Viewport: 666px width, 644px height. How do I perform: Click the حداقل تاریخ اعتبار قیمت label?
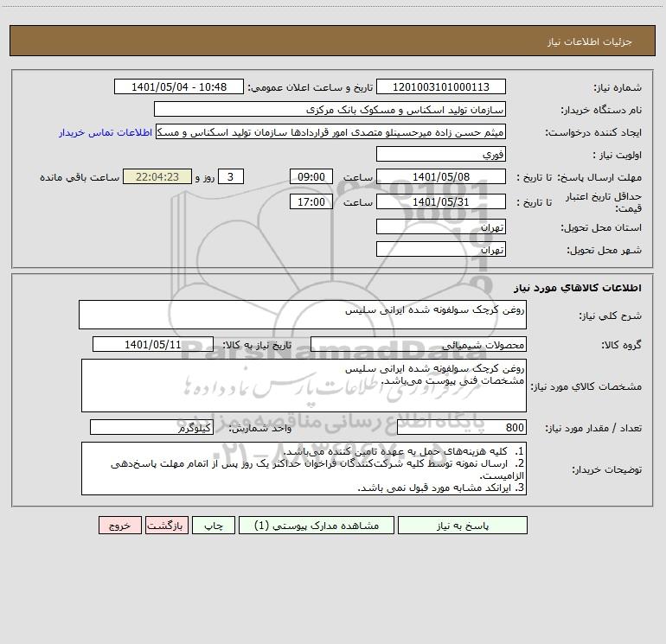pyautogui.click(x=604, y=202)
